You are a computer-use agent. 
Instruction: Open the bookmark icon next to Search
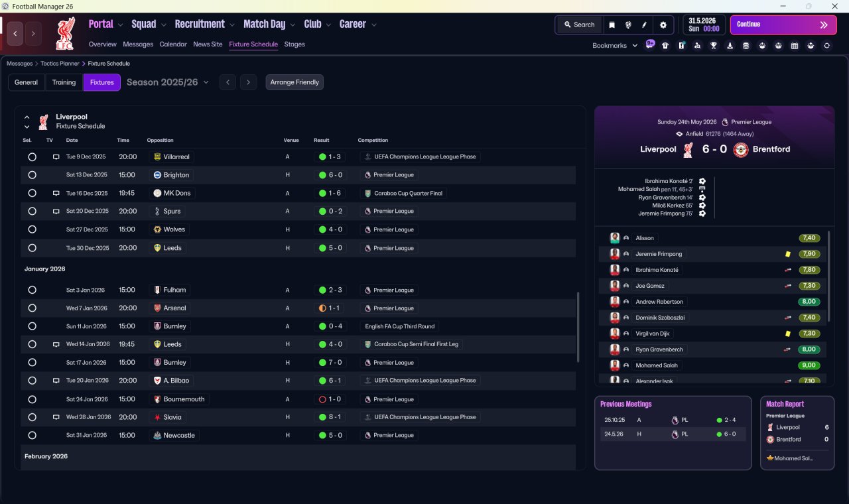(612, 25)
